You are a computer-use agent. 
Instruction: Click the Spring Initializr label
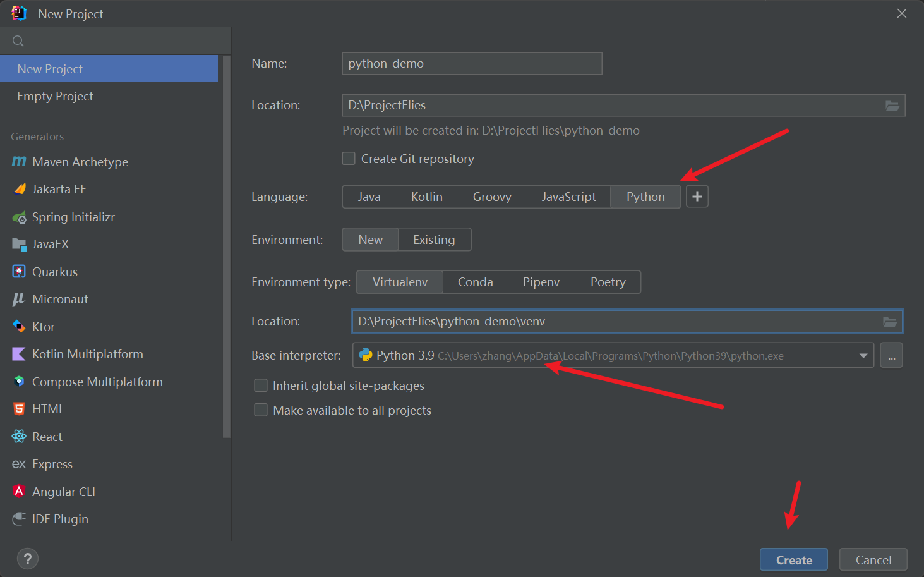(73, 217)
